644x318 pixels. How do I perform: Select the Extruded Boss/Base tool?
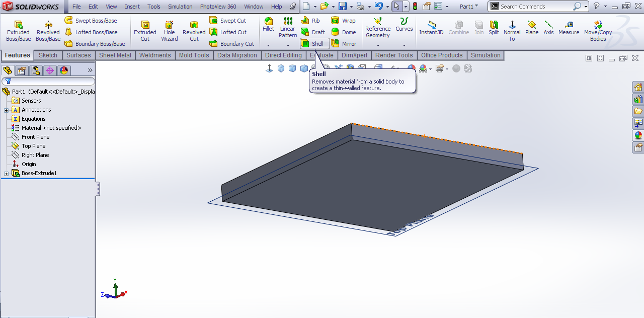coord(18,31)
